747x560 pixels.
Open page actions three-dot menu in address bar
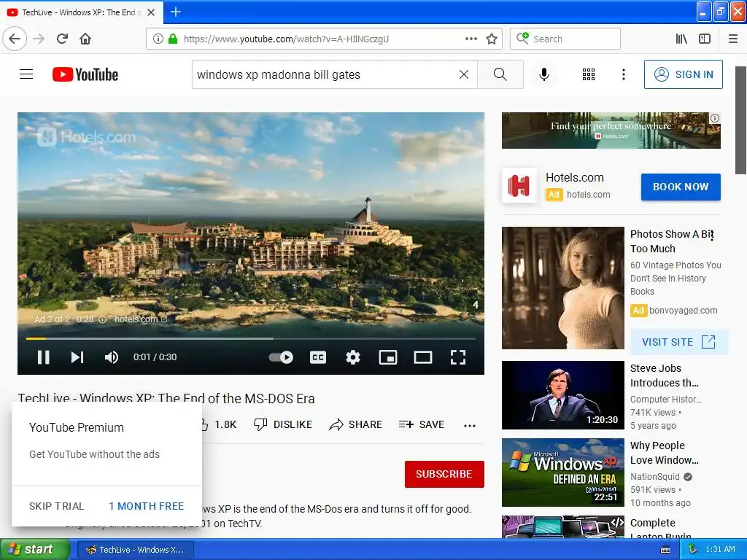pos(471,39)
